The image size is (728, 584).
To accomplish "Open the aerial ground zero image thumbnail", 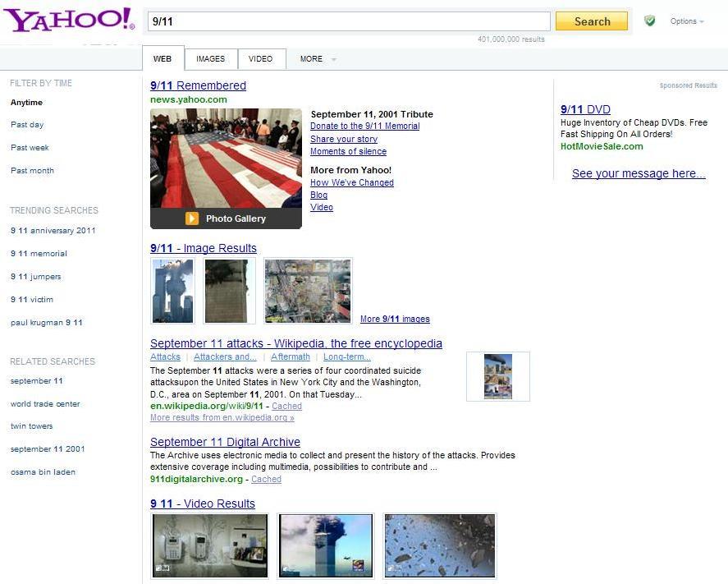I will pyautogui.click(x=308, y=291).
